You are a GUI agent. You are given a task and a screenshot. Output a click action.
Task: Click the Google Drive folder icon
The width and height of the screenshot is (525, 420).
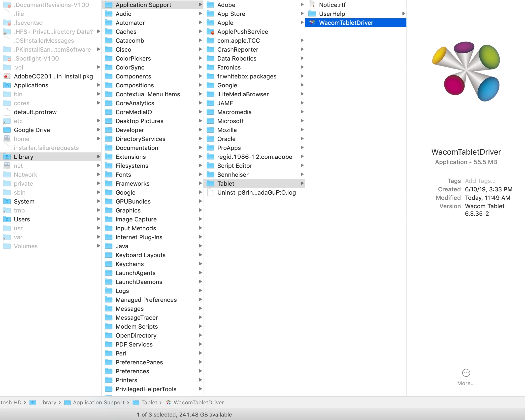tap(7, 130)
